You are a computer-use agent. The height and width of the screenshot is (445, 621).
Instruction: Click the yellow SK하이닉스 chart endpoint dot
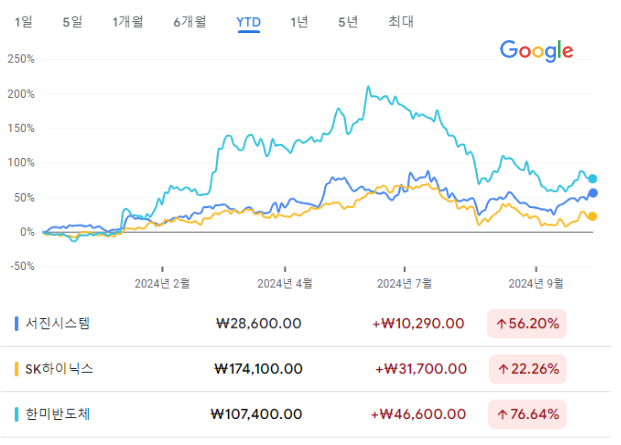[592, 217]
